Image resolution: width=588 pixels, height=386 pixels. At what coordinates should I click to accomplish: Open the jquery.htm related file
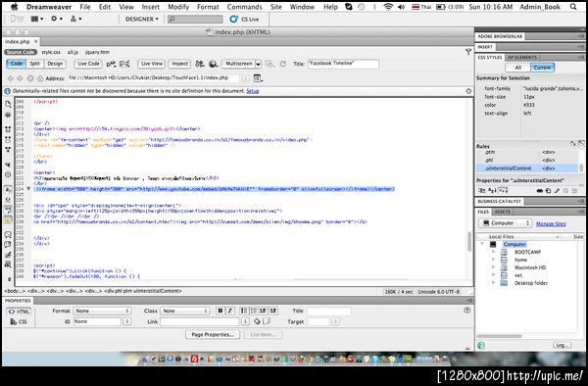pos(97,52)
